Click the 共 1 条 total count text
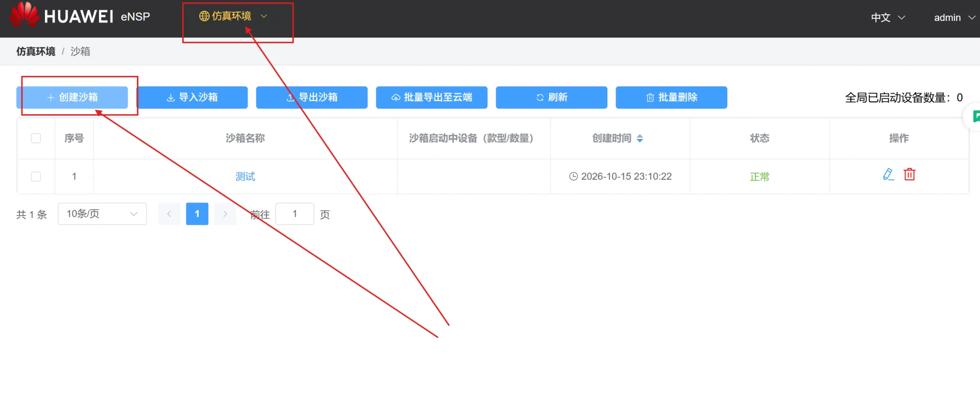 coord(32,215)
